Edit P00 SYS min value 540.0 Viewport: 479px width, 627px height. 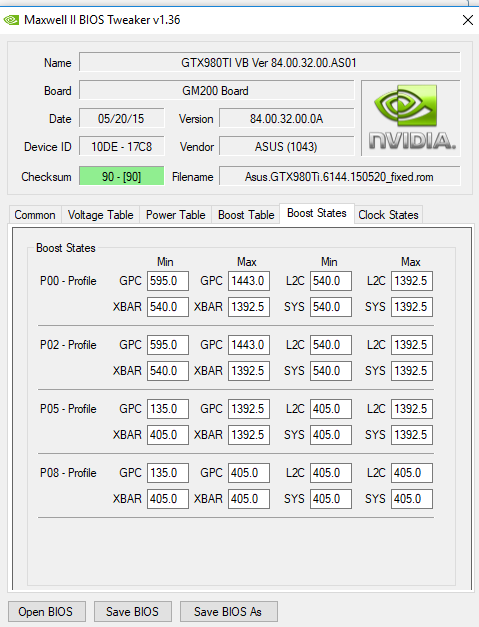coord(331,307)
